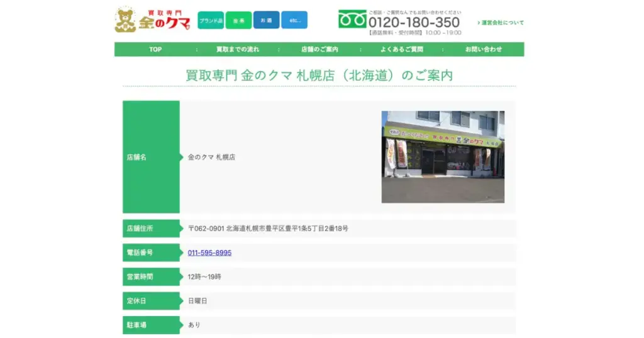Viewport: 644px width, 338px height.
Task: Click the page heading 買取専門 金のクマ 札幌店
Action: [x=319, y=75]
